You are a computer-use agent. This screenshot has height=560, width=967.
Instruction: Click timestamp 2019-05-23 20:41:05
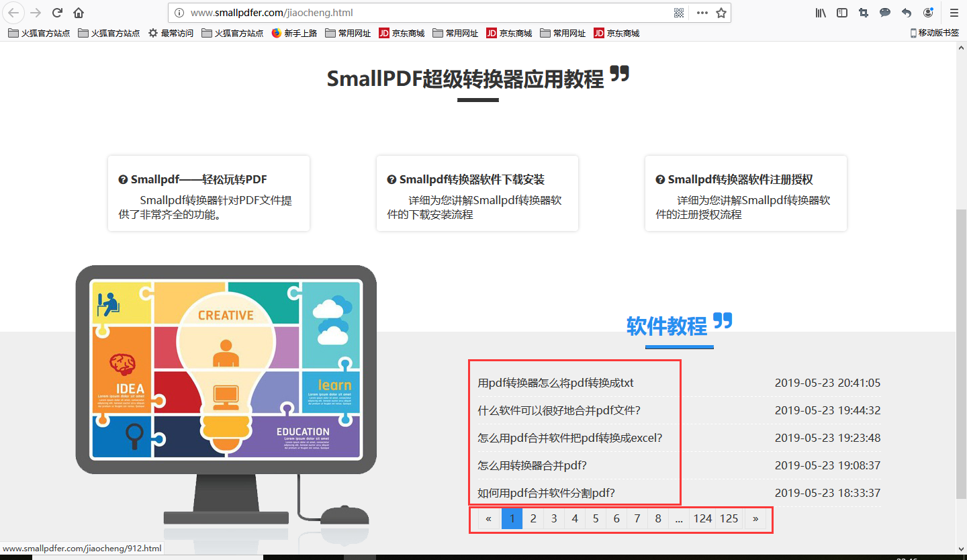click(827, 383)
